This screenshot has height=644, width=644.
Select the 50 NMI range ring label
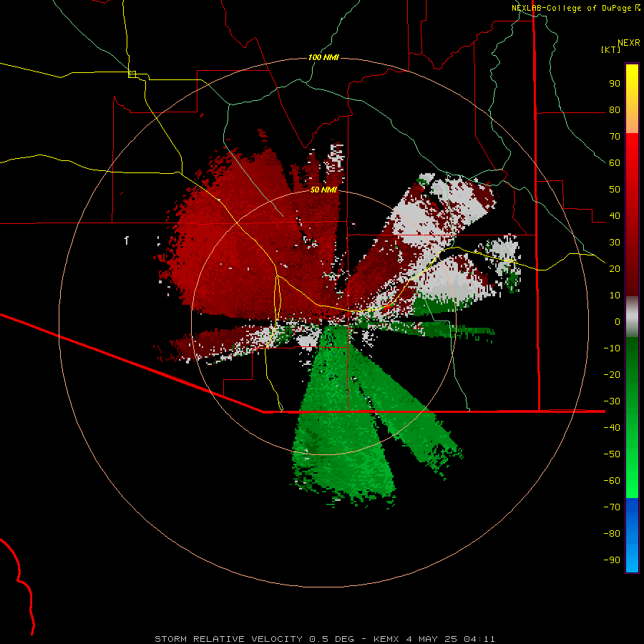[x=323, y=190]
